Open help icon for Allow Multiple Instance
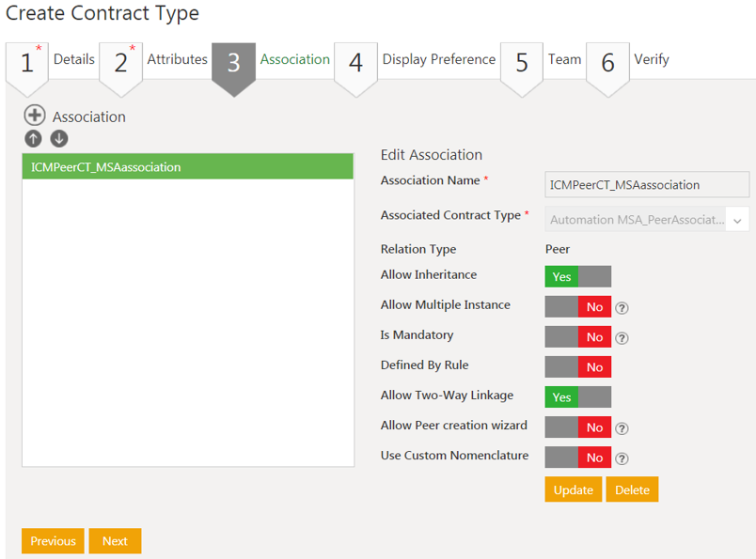The height and width of the screenshot is (559, 756). 622,307
